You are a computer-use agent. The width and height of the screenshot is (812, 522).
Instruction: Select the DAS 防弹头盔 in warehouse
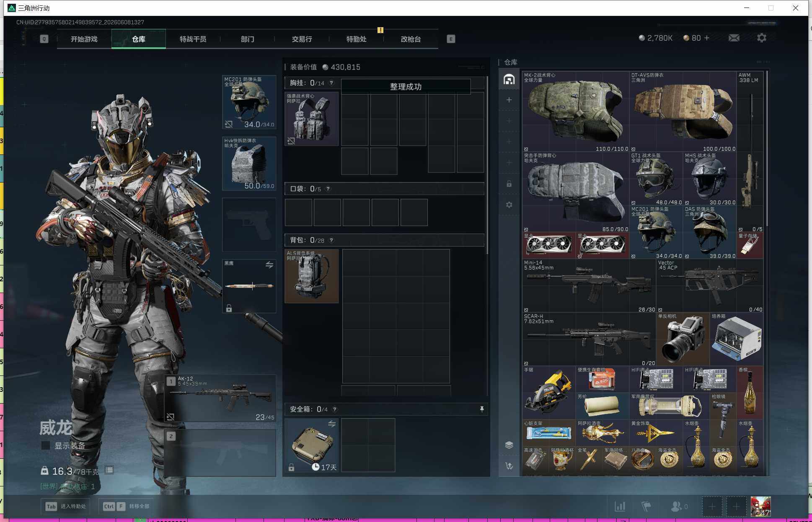710,232
